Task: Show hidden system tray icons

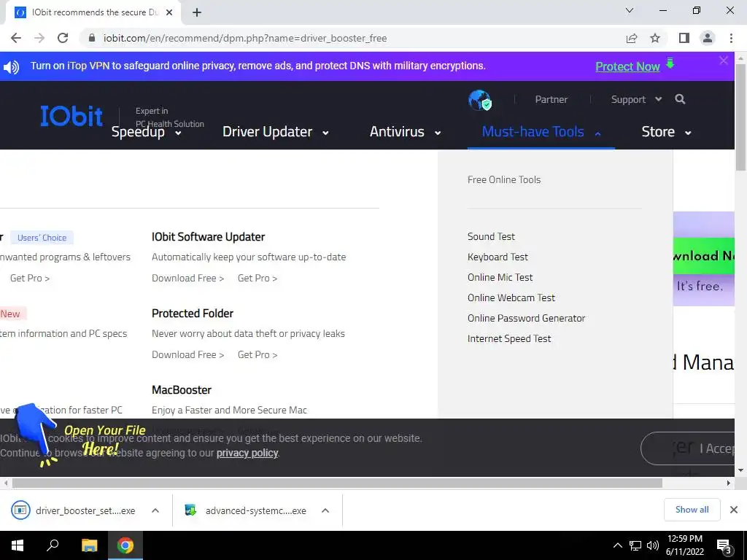Action: click(617, 545)
